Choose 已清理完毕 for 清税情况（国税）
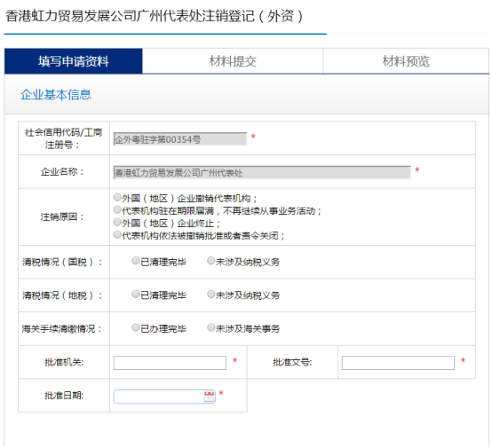The width and height of the screenshot is (492, 448). click(x=136, y=261)
